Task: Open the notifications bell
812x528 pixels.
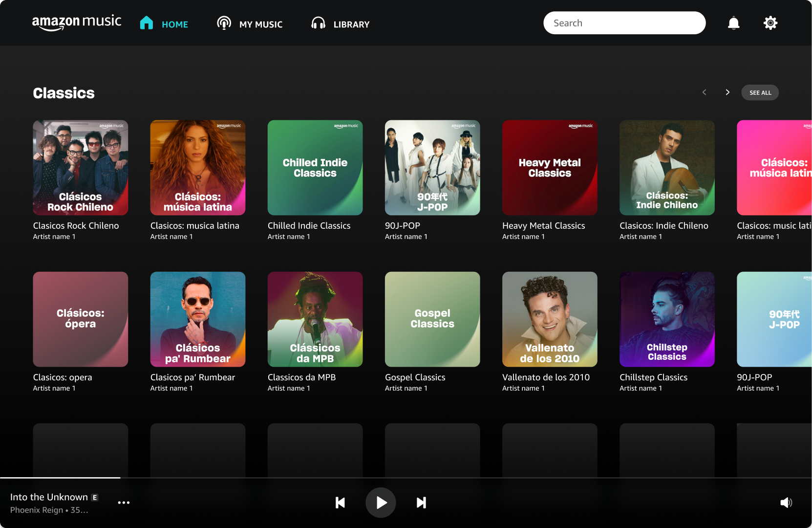Action: 733,23
